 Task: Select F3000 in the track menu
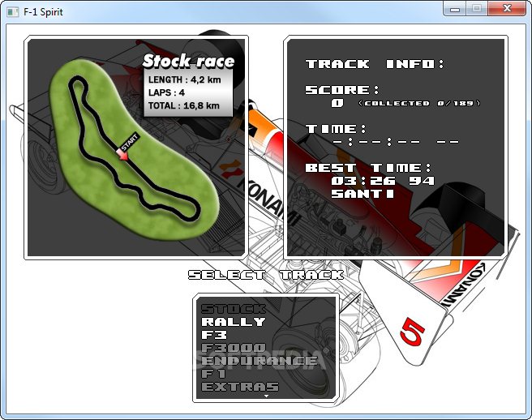click(x=234, y=348)
